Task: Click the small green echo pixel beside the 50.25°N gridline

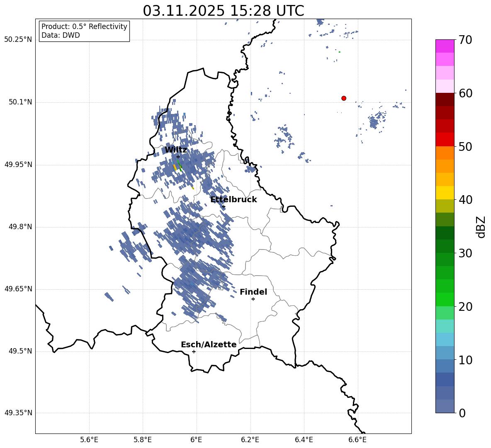Action: click(x=340, y=52)
